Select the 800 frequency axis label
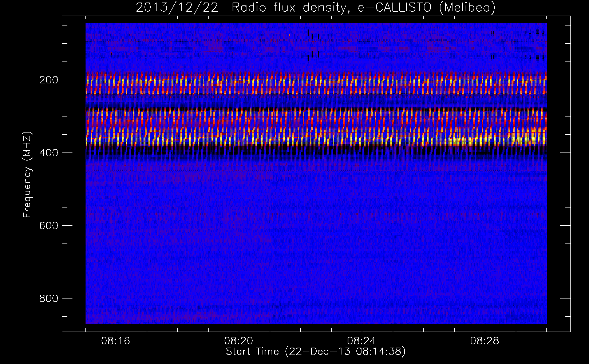This screenshot has height=364, width=589. pyautogui.click(x=48, y=298)
